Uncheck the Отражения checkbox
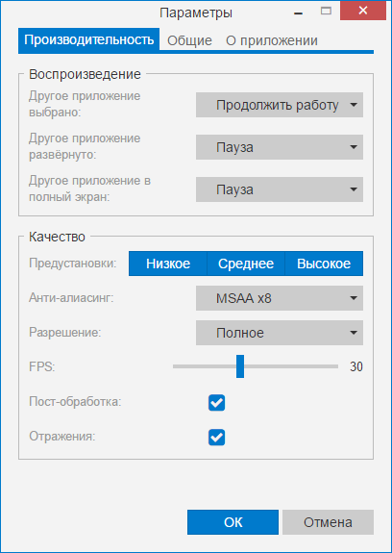The width and height of the screenshot is (392, 553). pos(216,438)
